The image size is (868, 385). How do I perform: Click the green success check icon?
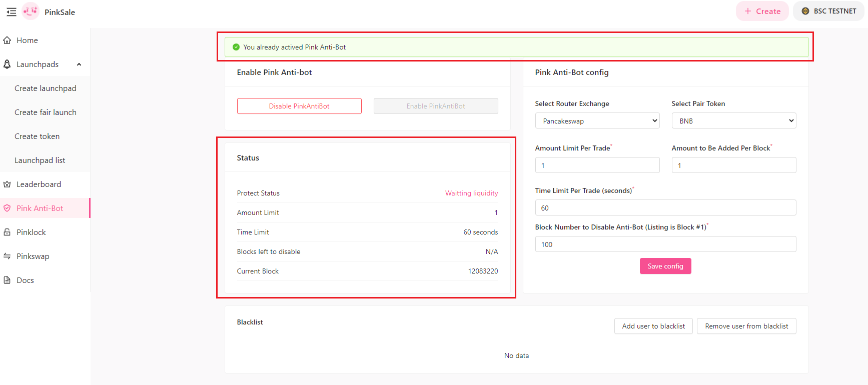pos(236,47)
